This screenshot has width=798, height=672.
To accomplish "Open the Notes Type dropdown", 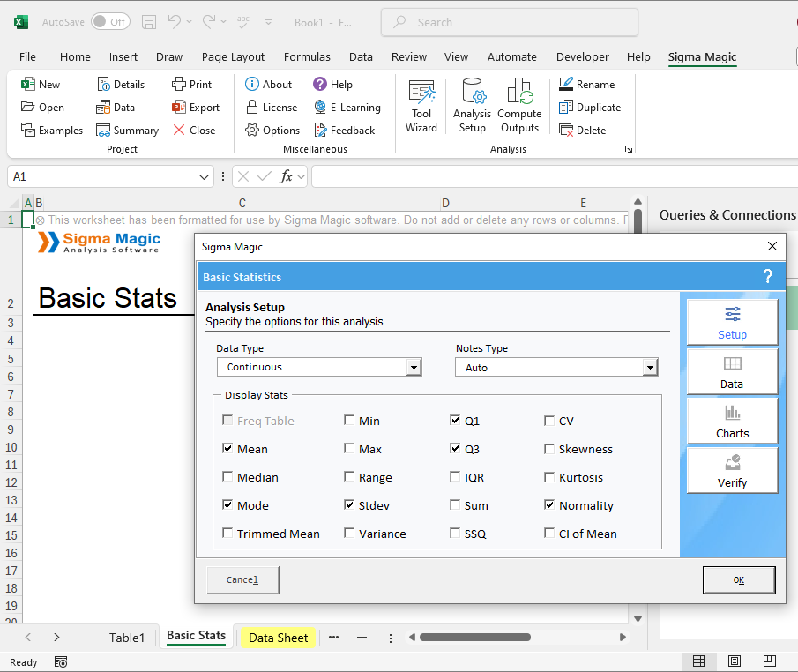I will pos(651,368).
